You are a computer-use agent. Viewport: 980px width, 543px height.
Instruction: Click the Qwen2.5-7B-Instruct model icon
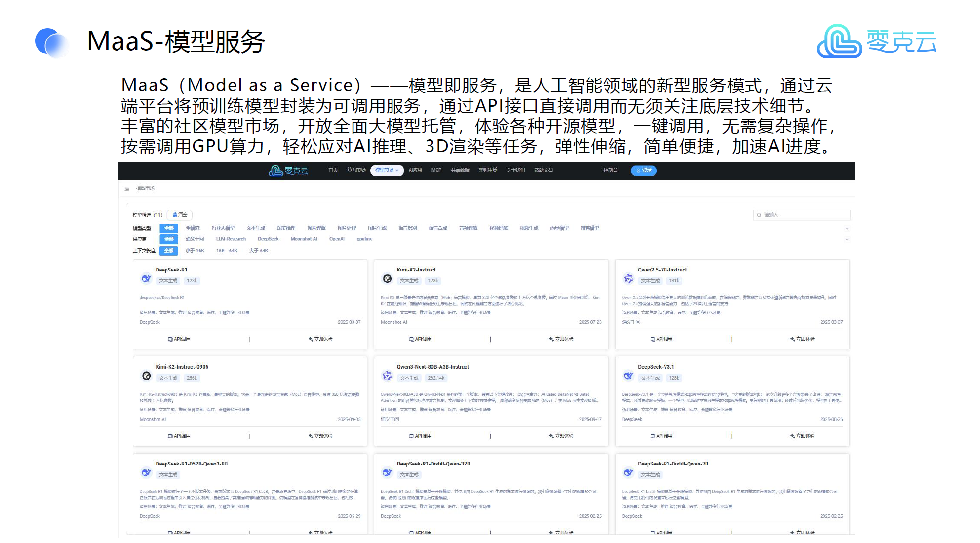pyautogui.click(x=628, y=278)
